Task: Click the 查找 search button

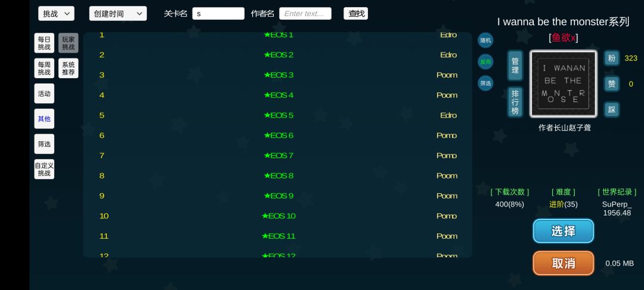Action: pos(355,14)
